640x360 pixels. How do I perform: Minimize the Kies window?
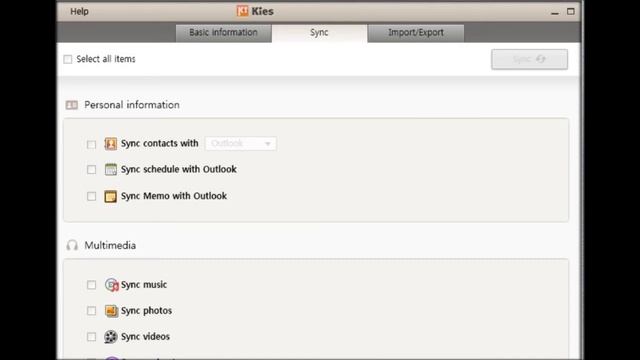click(554, 12)
